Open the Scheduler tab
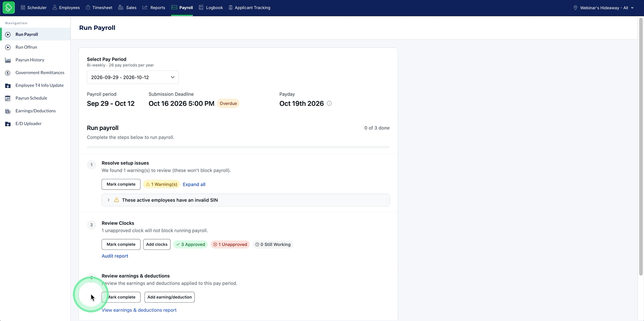The height and width of the screenshot is (321, 644). coord(34,8)
